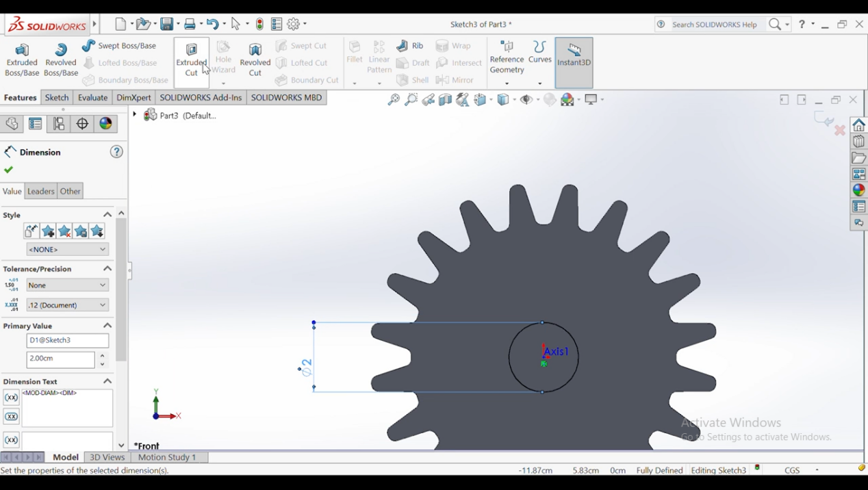
Task: Open the style <NONE> dropdown
Action: [x=68, y=250]
